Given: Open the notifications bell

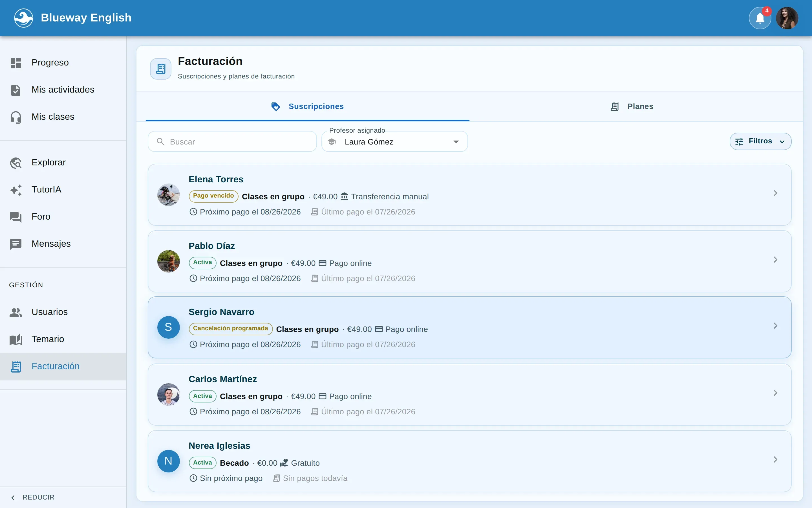Looking at the screenshot, I should [760, 18].
